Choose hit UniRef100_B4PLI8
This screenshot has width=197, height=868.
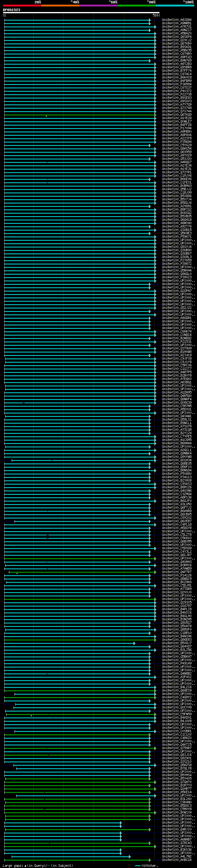coord(176,609)
